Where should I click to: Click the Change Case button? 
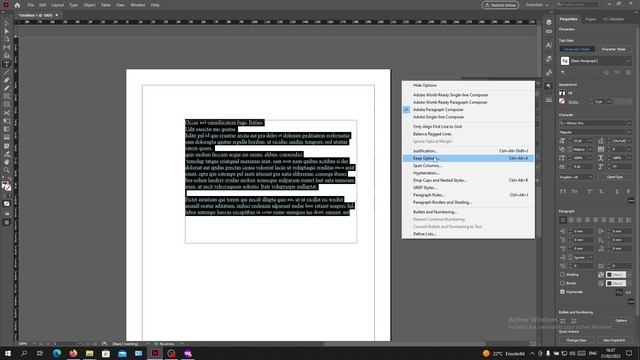pos(576,340)
